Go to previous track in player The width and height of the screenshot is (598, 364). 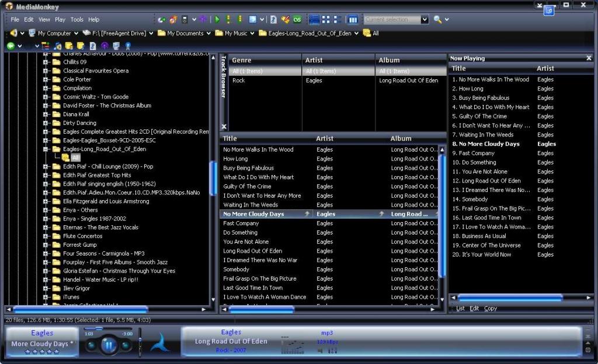(91, 345)
